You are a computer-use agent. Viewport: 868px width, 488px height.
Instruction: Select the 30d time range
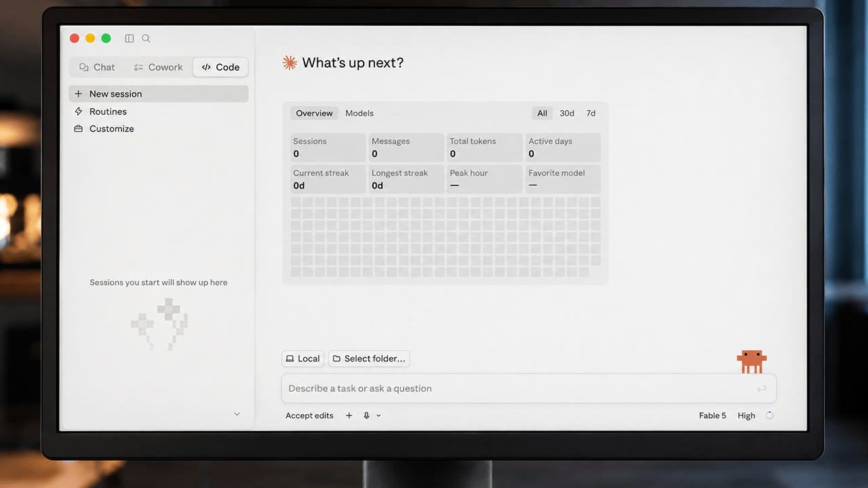(567, 113)
